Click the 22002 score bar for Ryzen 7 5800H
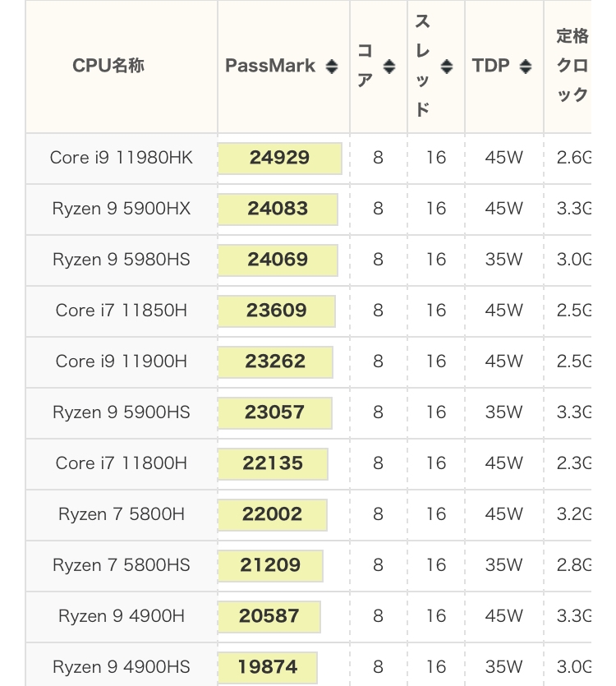 [272, 514]
